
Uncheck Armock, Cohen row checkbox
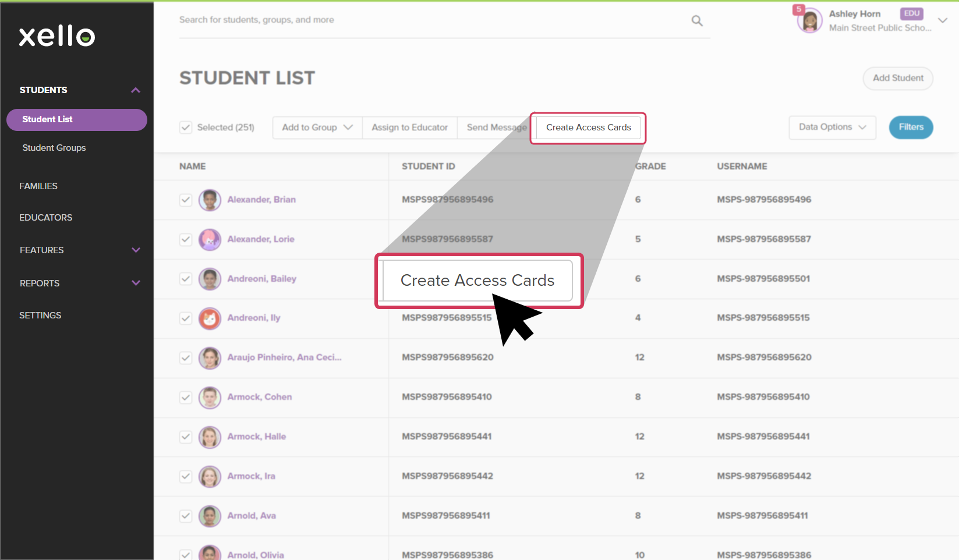click(x=186, y=398)
